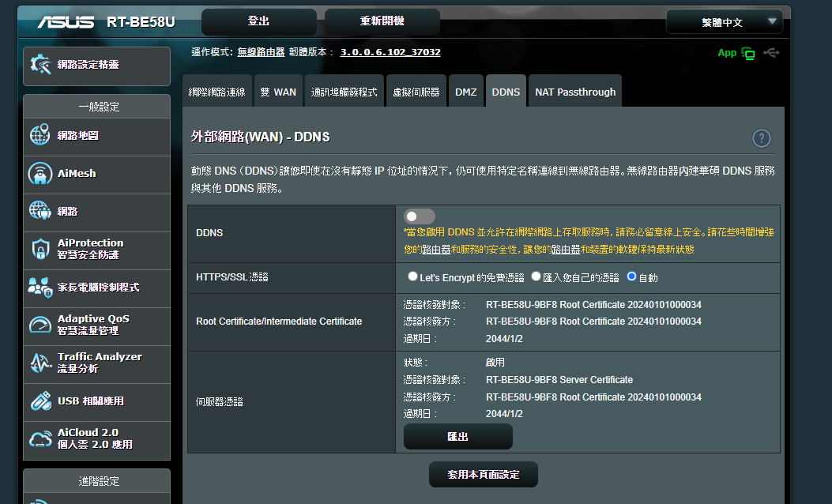Click the USB status icon

click(771, 52)
